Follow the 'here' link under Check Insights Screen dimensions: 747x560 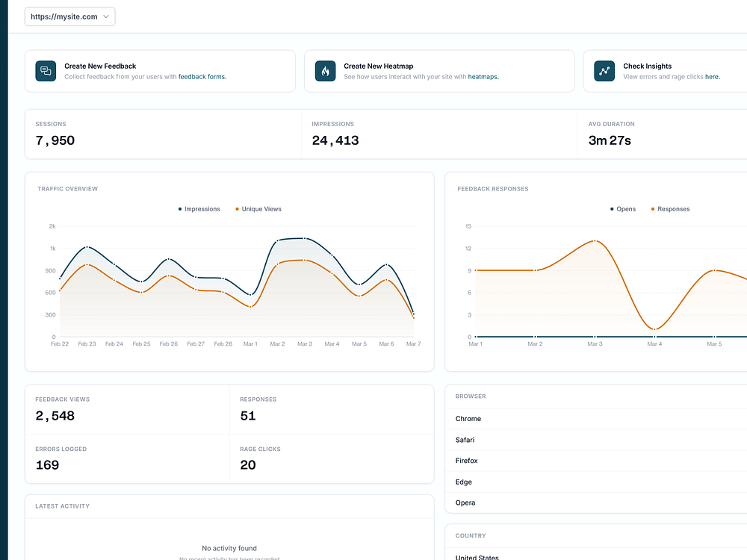712,77
